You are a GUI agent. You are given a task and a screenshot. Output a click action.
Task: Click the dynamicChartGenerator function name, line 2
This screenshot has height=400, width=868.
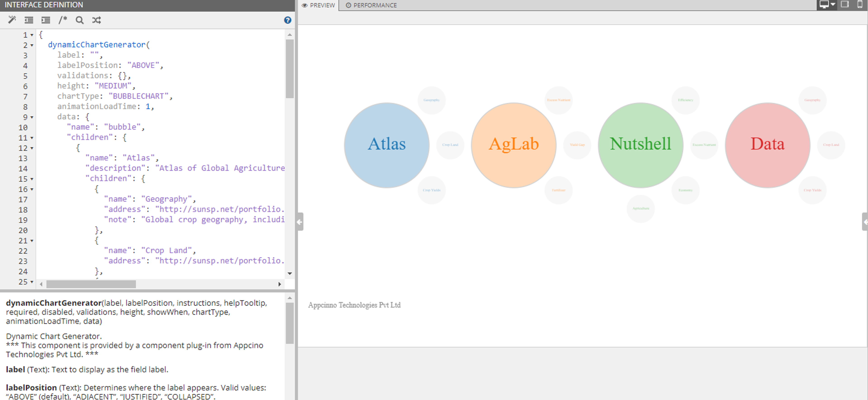(97, 45)
